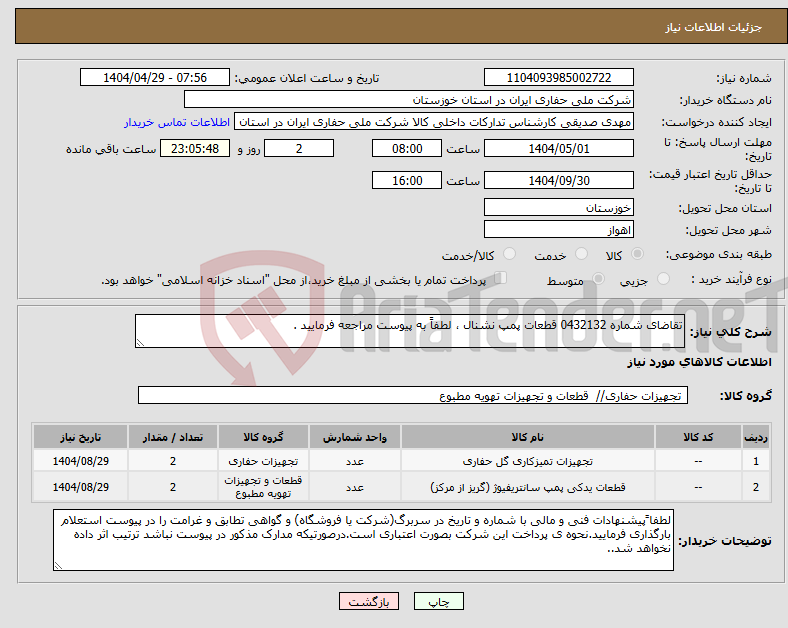Click the request creator field مهدی صدیقی
This screenshot has width=788, height=628.
coord(434,122)
